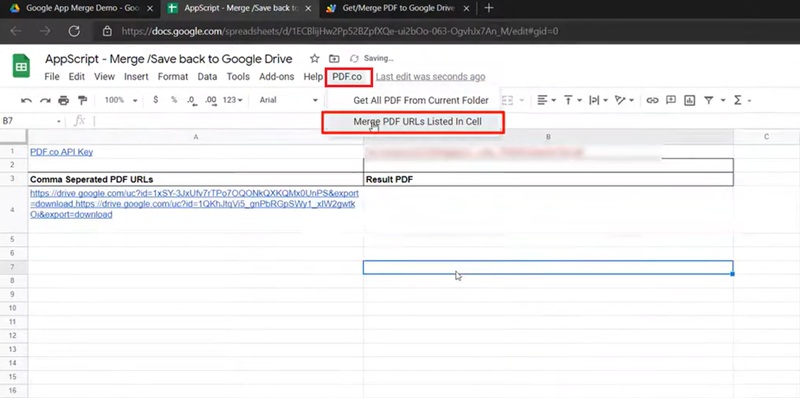
Task: Open the Format menu
Action: [x=173, y=77]
